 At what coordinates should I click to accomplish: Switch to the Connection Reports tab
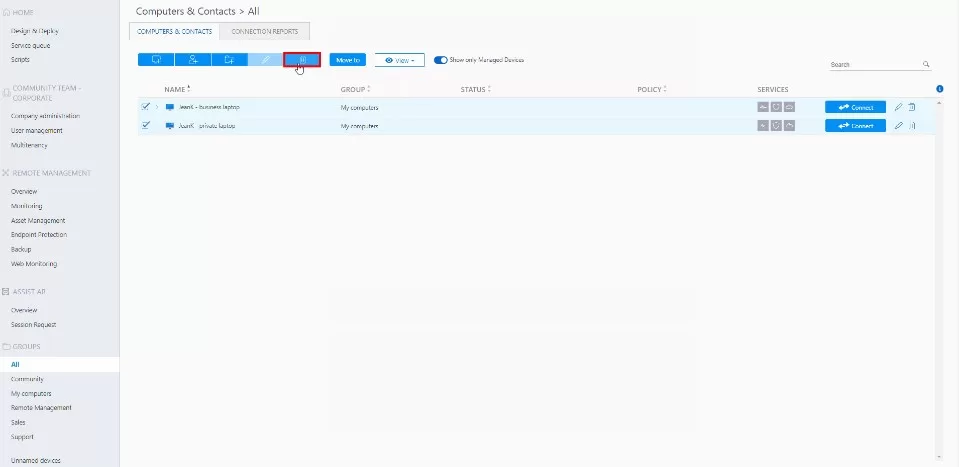point(265,31)
